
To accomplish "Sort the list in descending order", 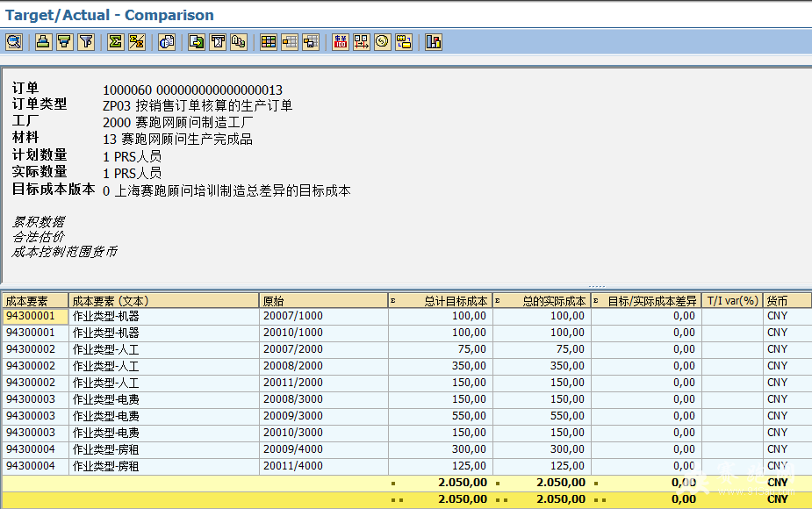I will pyautogui.click(x=65, y=42).
